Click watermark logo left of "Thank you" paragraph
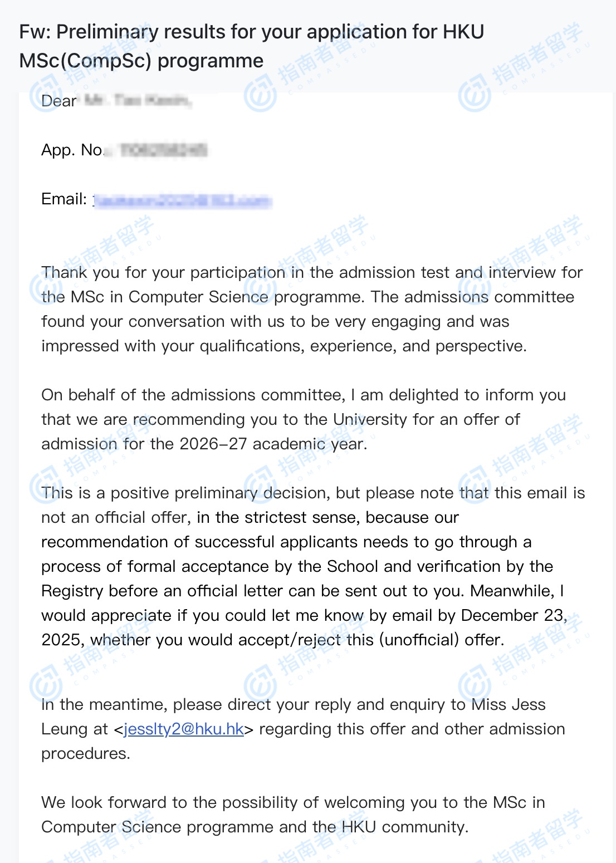The width and height of the screenshot is (616, 863). (46, 288)
